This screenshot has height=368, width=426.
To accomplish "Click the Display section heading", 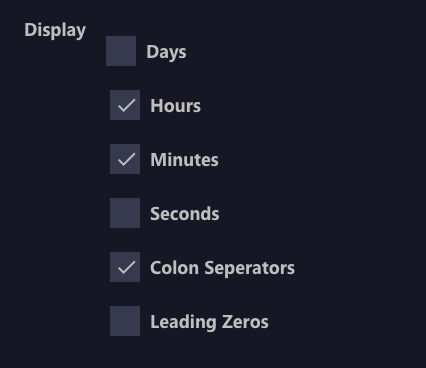I will pyautogui.click(x=55, y=31).
